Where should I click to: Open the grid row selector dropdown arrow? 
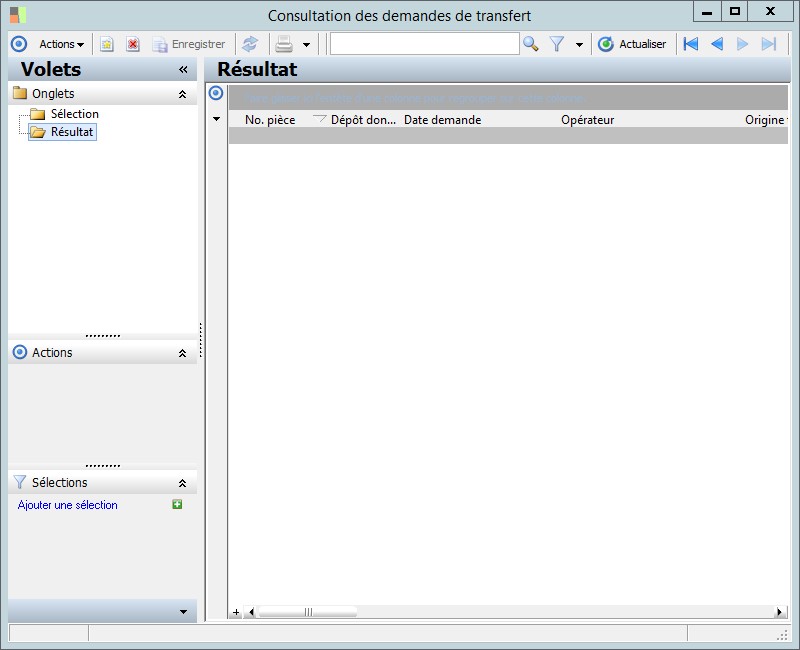pos(216,119)
